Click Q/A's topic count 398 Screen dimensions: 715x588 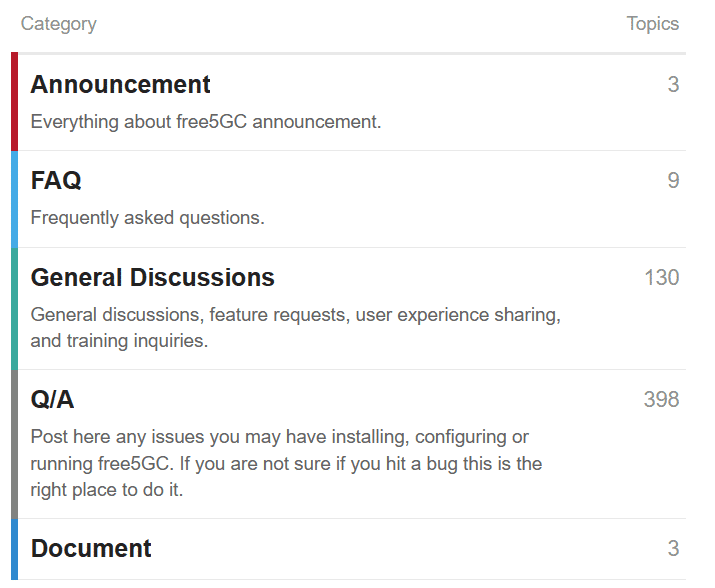tap(662, 399)
